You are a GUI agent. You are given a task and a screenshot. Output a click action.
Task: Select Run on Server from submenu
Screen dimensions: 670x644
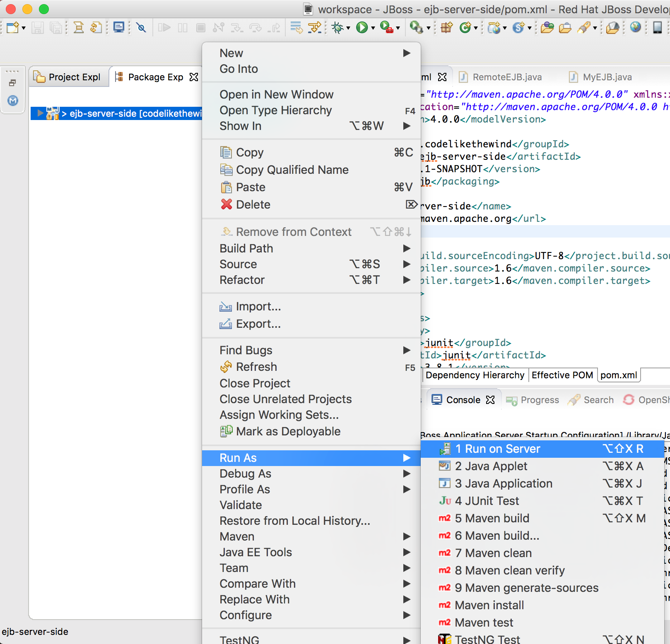[x=542, y=449]
